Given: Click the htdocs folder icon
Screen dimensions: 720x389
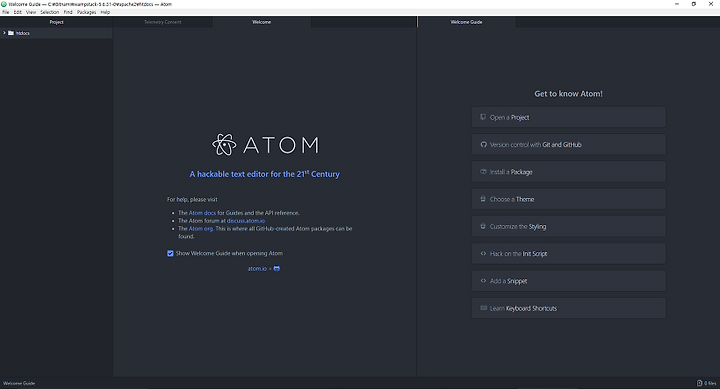Looking at the screenshot, I should point(11,33).
